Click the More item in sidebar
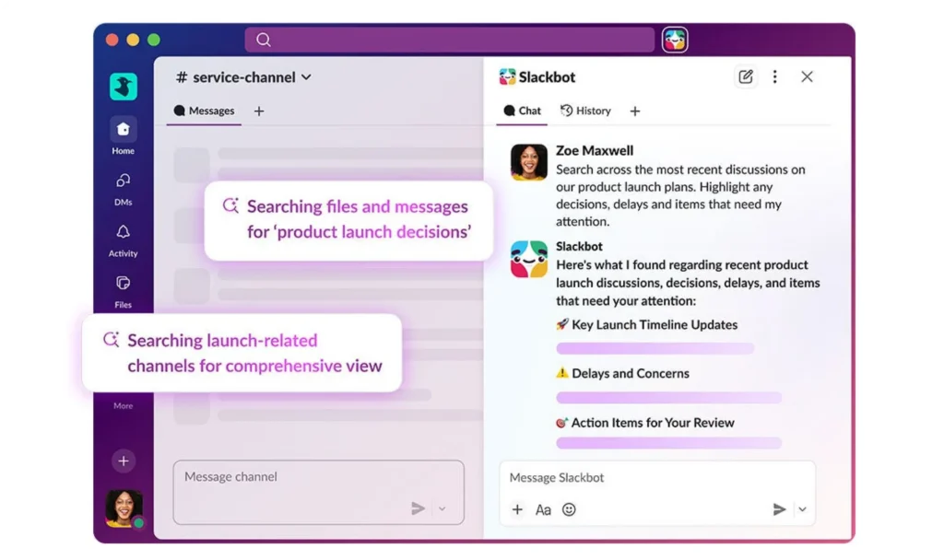The image size is (944, 560). (123, 405)
